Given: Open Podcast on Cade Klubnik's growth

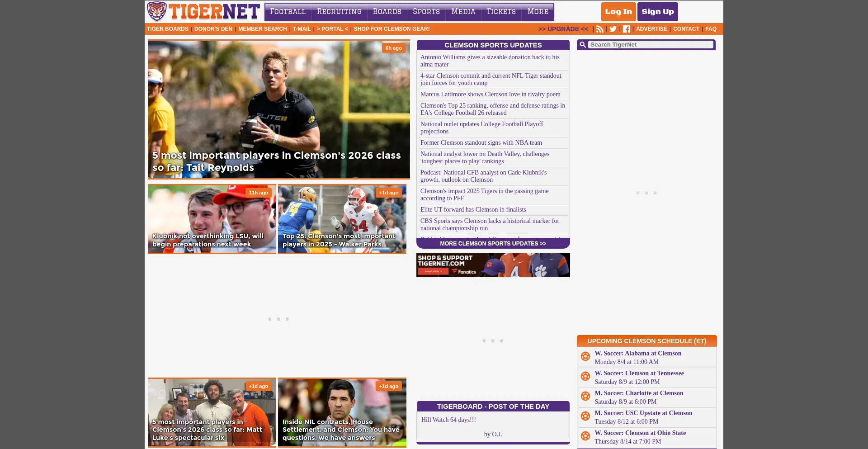Looking at the screenshot, I should [x=484, y=176].
